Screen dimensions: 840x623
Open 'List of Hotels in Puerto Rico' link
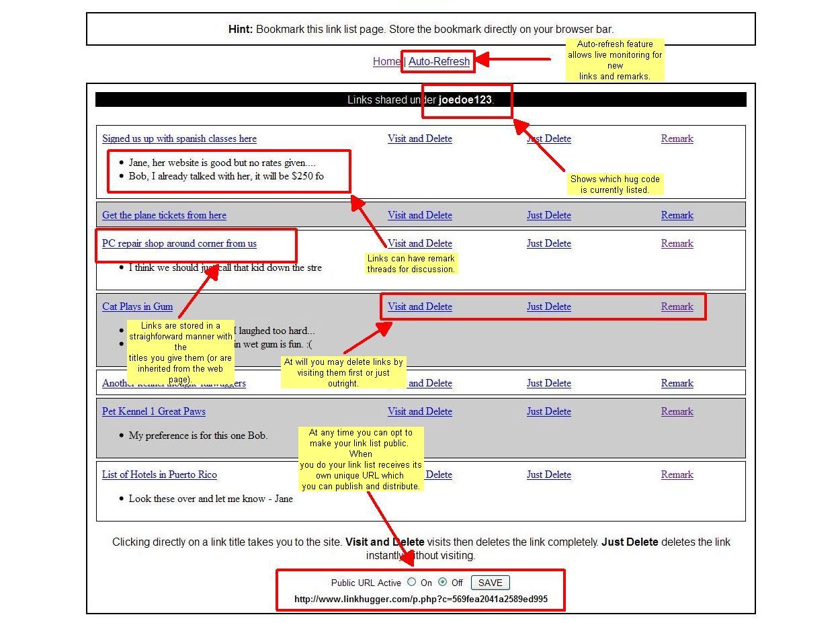[x=159, y=474]
